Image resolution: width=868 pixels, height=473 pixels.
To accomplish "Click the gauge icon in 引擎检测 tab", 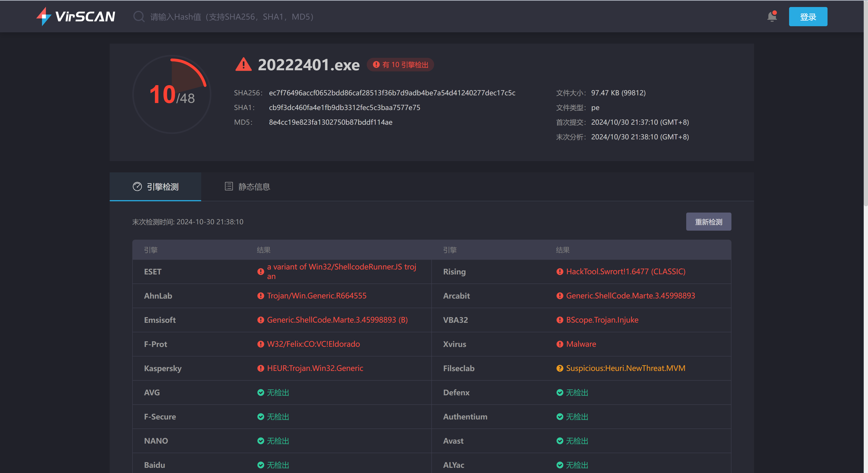I will [x=137, y=187].
